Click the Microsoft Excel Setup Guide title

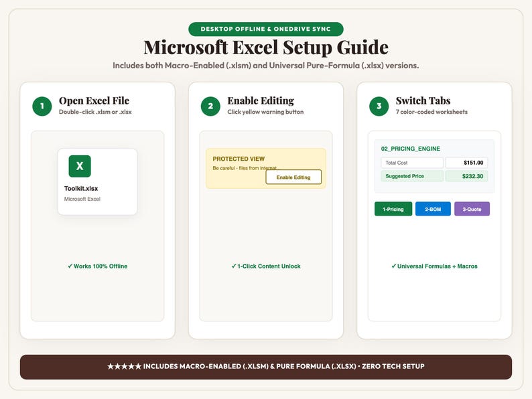pos(266,48)
